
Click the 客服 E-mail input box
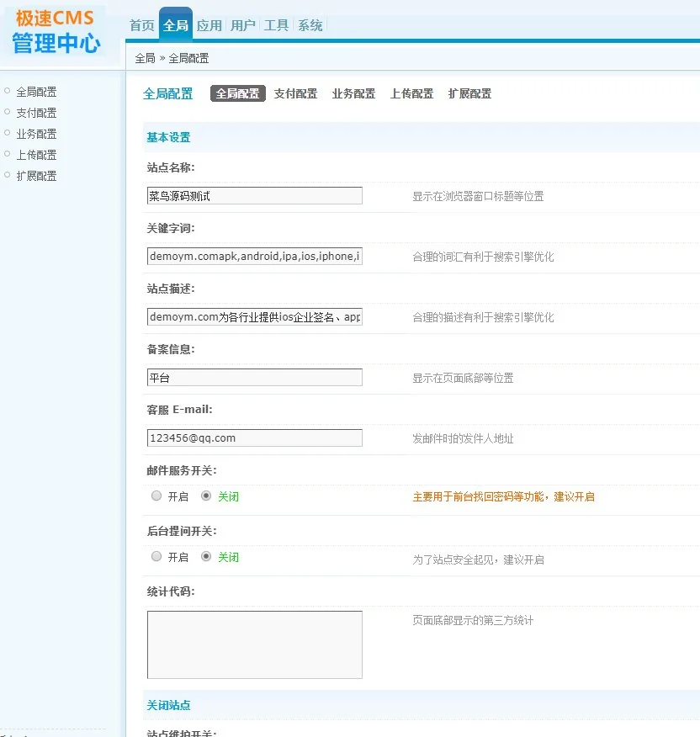pos(254,438)
